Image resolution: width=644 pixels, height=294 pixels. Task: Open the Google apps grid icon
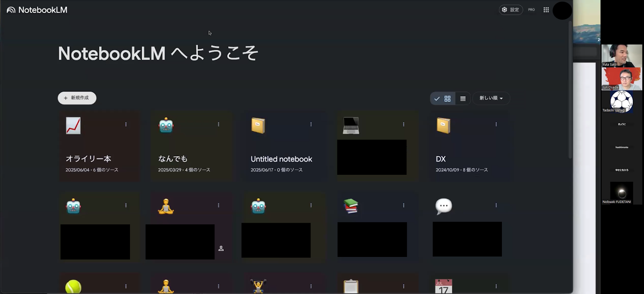point(546,10)
